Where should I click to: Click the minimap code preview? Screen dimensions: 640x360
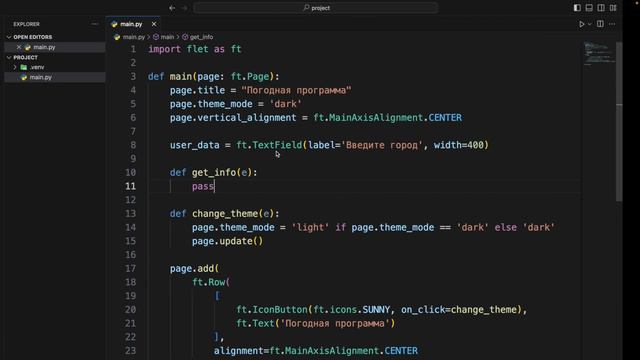[x=598, y=53]
